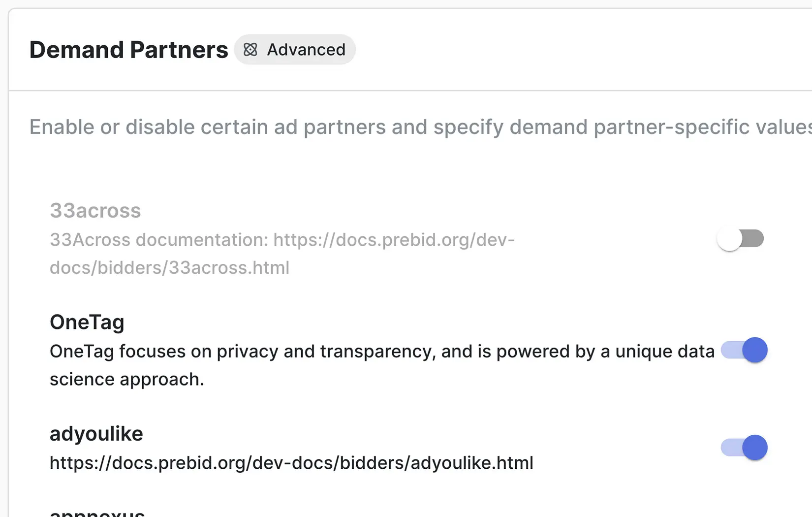The height and width of the screenshot is (517, 812).
Task: Select the adyoulike partner name
Action: click(x=96, y=434)
